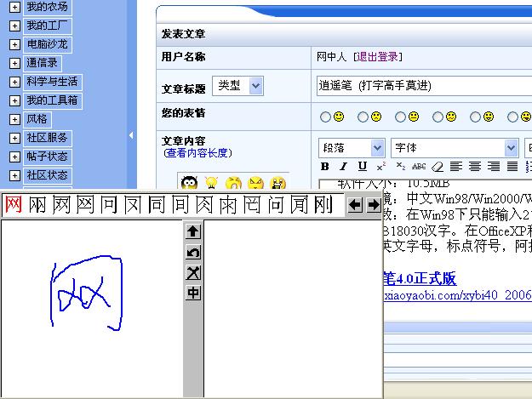Insert the angry face emoticon
The width and height of the screenshot is (532, 399).
[255, 183]
